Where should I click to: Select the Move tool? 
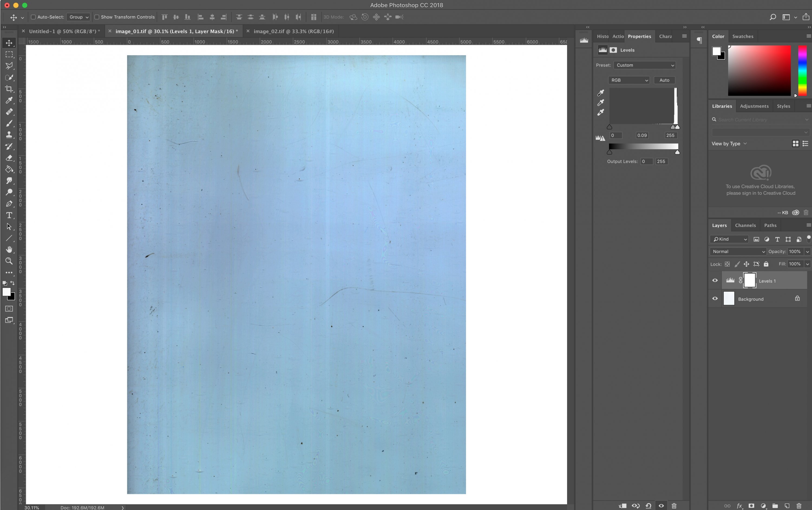pos(9,43)
